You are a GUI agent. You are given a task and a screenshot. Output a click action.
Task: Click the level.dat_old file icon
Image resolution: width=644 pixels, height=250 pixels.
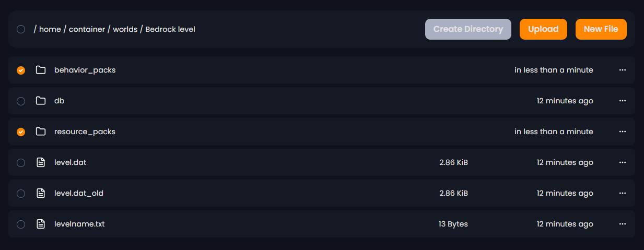41,193
